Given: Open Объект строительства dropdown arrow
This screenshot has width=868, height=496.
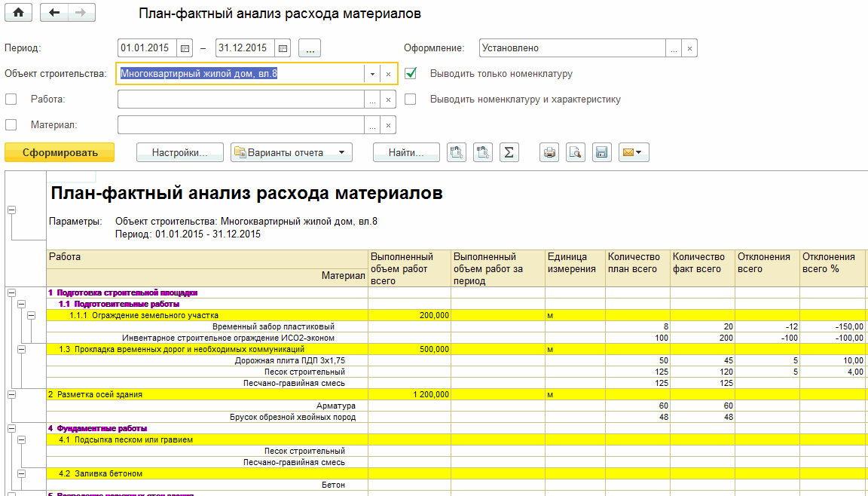Looking at the screenshot, I should click(x=372, y=74).
